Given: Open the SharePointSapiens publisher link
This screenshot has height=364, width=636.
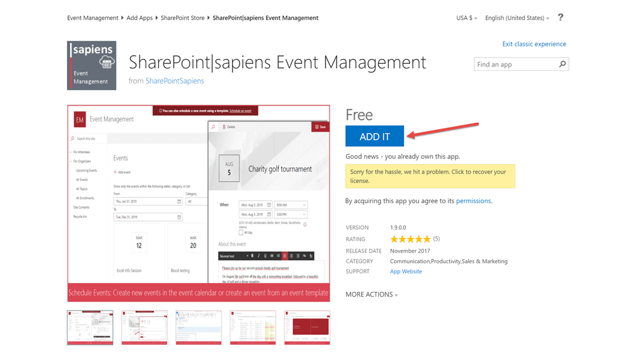Looking at the screenshot, I should 175,81.
